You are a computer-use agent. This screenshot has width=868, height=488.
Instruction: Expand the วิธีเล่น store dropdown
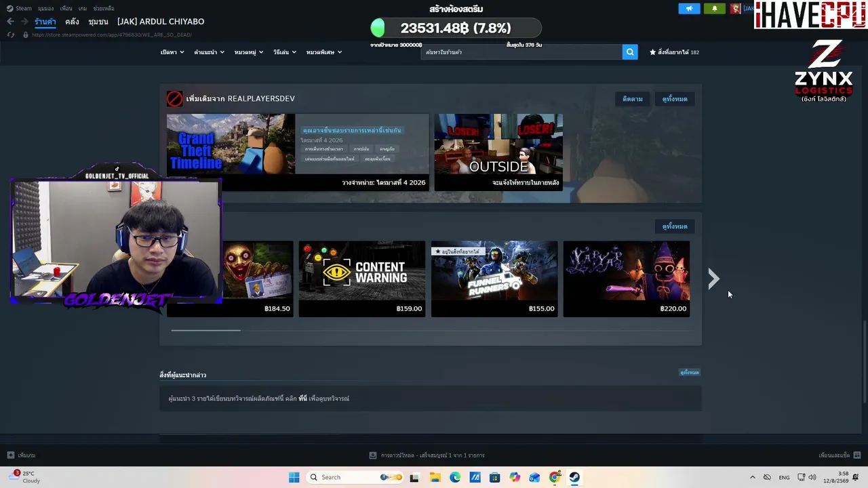(x=285, y=52)
